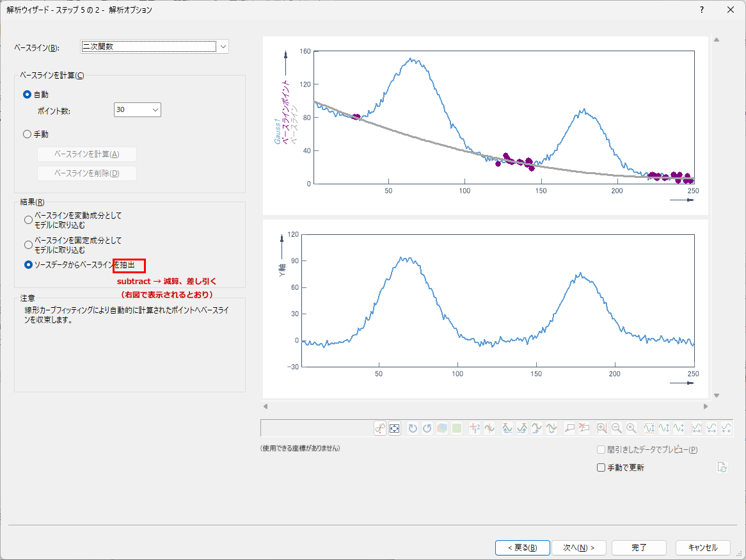746x560 pixels.
Task: Click the preview pane scroll down arrow
Action: [x=717, y=396]
